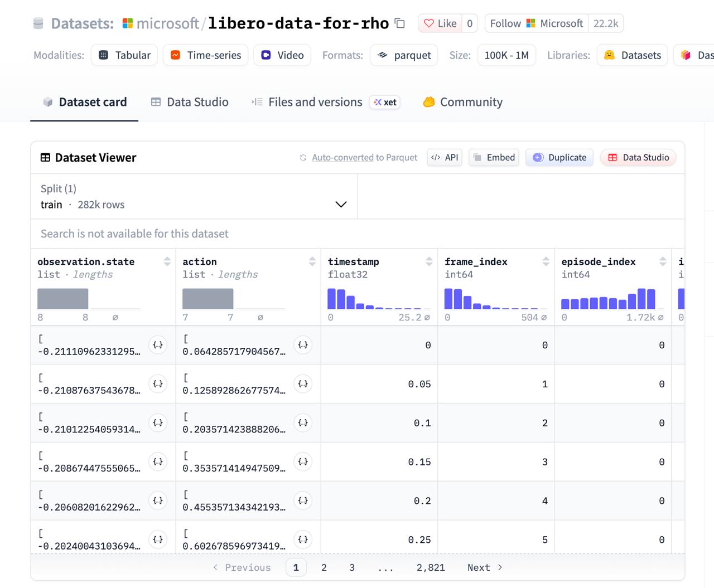Screen dimensions: 714x588
Task: Click the Duplicate button
Action: 559,158
